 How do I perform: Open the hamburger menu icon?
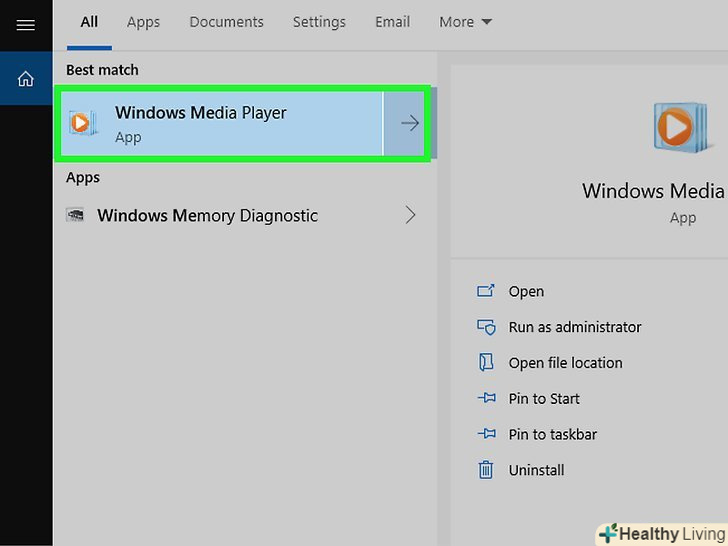pyautogui.click(x=26, y=24)
